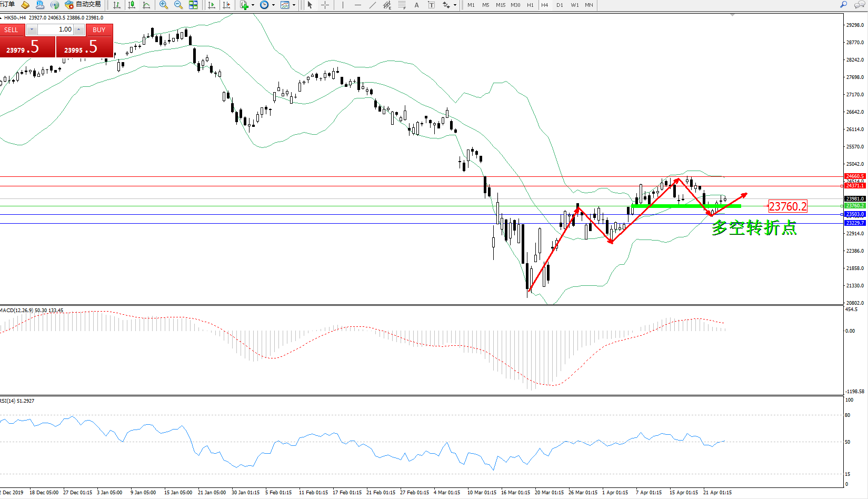Toggle candlestick chart mode
The height and width of the screenshot is (499, 868).
(132, 5)
